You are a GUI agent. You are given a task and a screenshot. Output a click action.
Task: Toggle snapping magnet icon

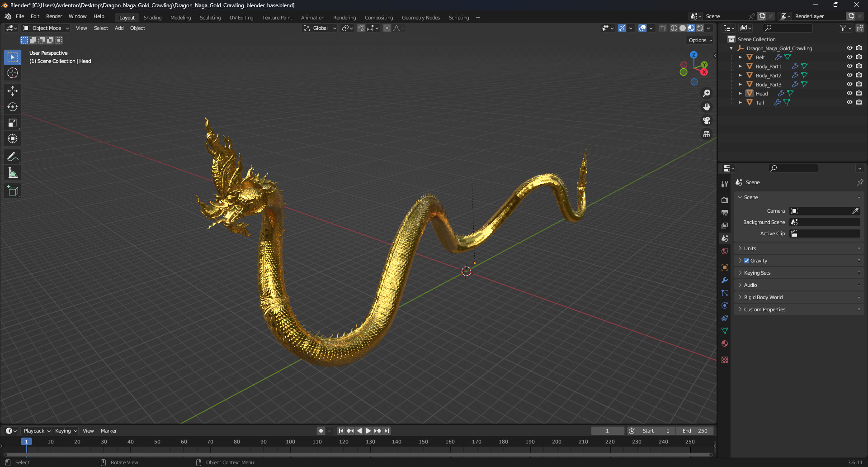tap(361, 28)
